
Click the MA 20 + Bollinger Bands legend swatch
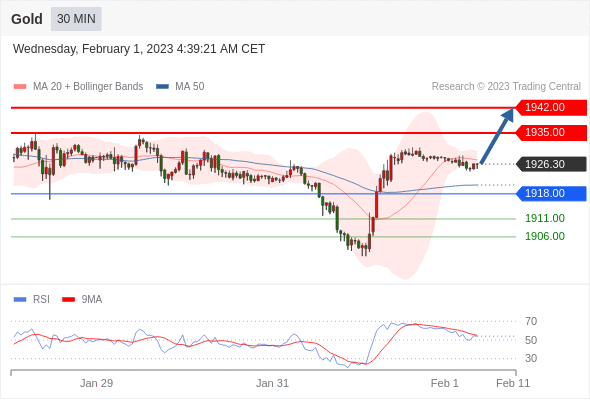[20, 87]
